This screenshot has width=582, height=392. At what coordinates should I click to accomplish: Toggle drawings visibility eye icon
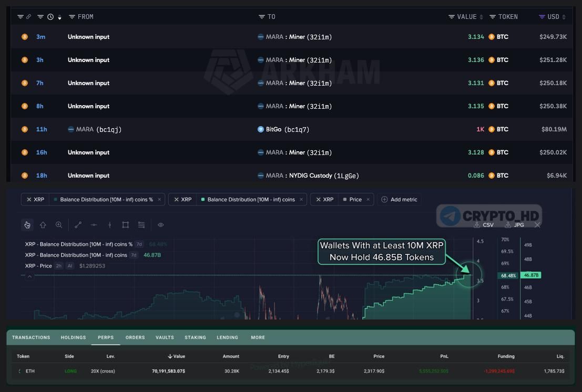pyautogui.click(x=161, y=225)
